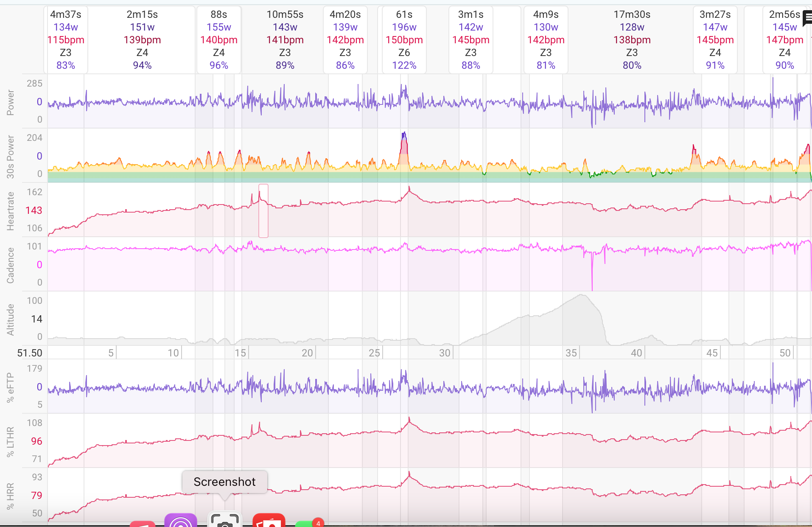Open Messages dock icon with badge 4
The height and width of the screenshot is (527, 812).
(x=310, y=522)
